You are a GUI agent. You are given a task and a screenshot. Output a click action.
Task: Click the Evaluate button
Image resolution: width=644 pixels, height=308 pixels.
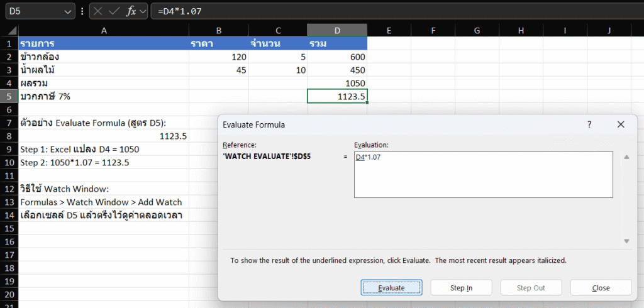391,287
